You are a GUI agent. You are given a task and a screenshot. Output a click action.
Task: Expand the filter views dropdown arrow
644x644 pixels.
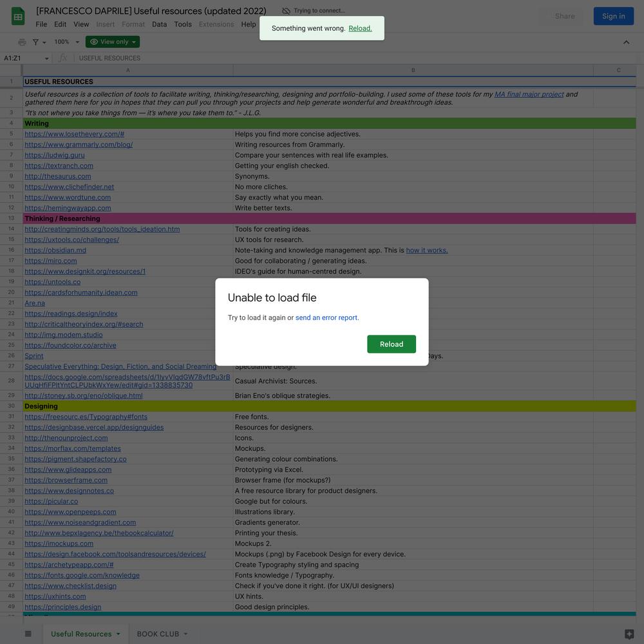tap(44, 43)
